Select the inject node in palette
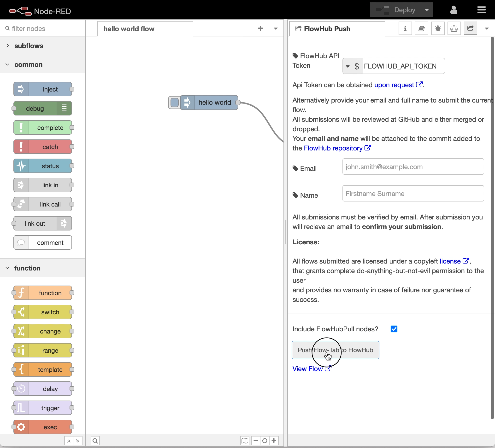This screenshot has height=448, width=495. tap(43, 89)
